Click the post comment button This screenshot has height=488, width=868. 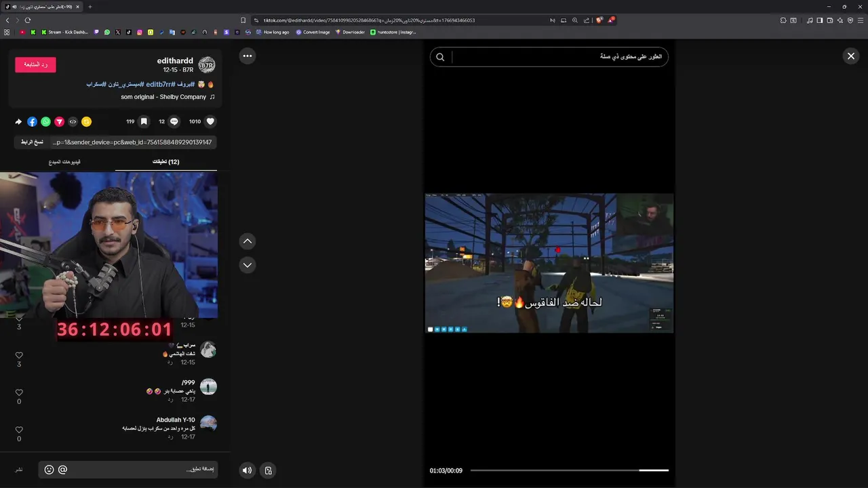19,470
